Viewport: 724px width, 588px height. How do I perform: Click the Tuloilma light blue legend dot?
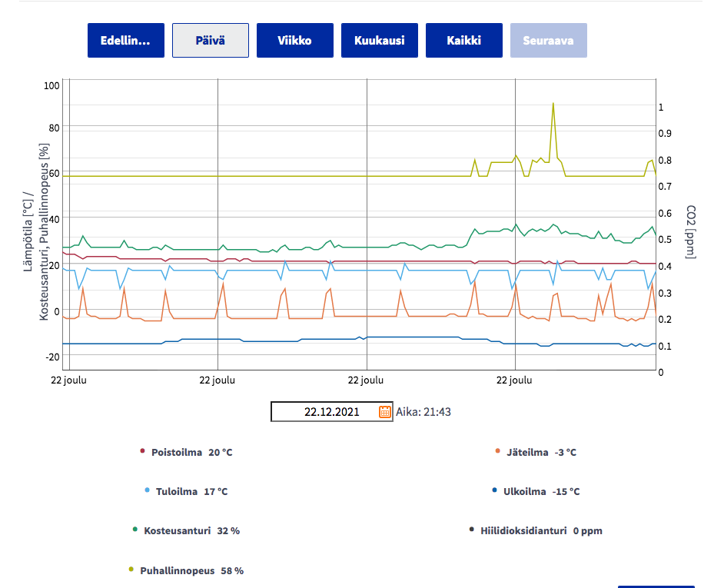(x=148, y=490)
